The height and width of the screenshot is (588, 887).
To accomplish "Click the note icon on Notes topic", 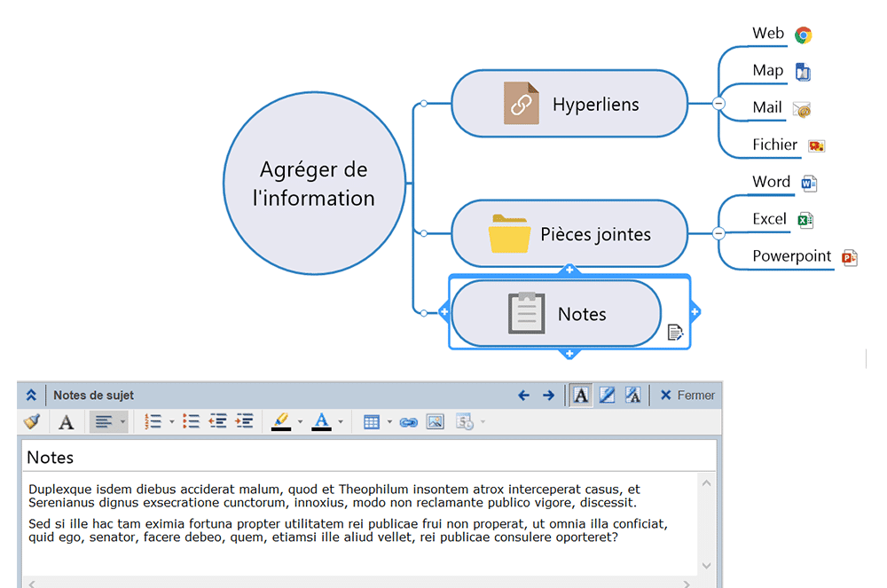I will pyautogui.click(x=675, y=333).
